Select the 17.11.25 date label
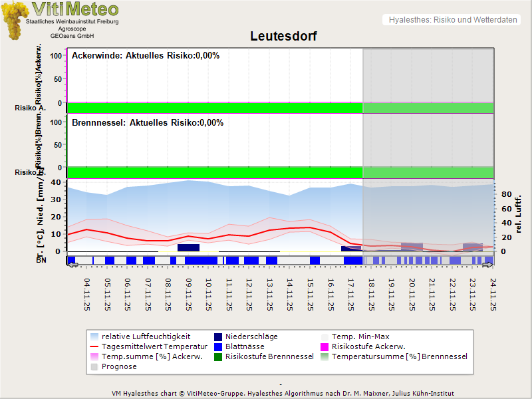This screenshot has width=532, height=399. click(350, 294)
